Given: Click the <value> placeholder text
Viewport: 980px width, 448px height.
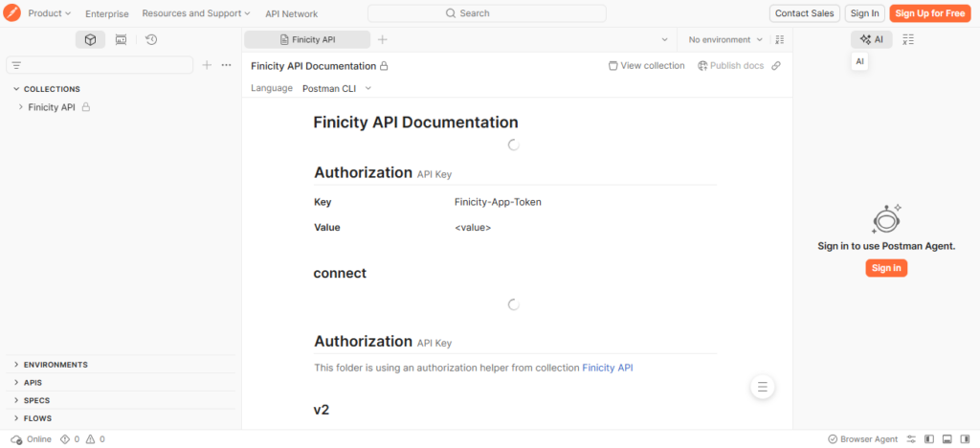Looking at the screenshot, I should pos(473,228).
